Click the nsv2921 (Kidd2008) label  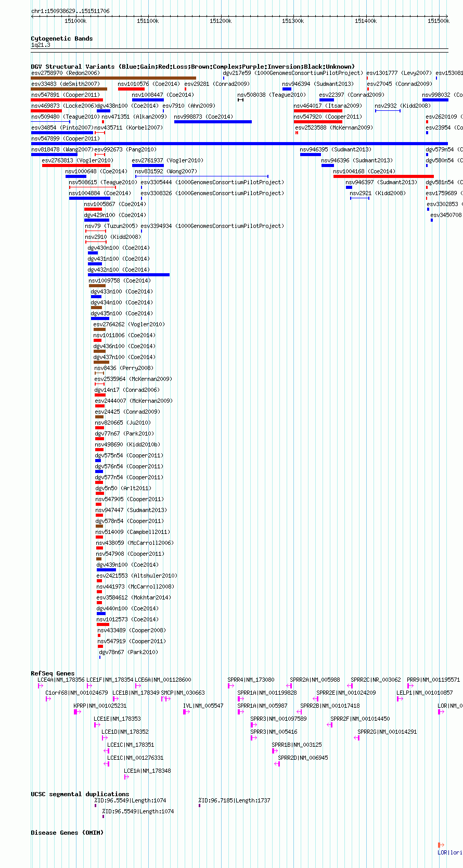[x=378, y=193]
